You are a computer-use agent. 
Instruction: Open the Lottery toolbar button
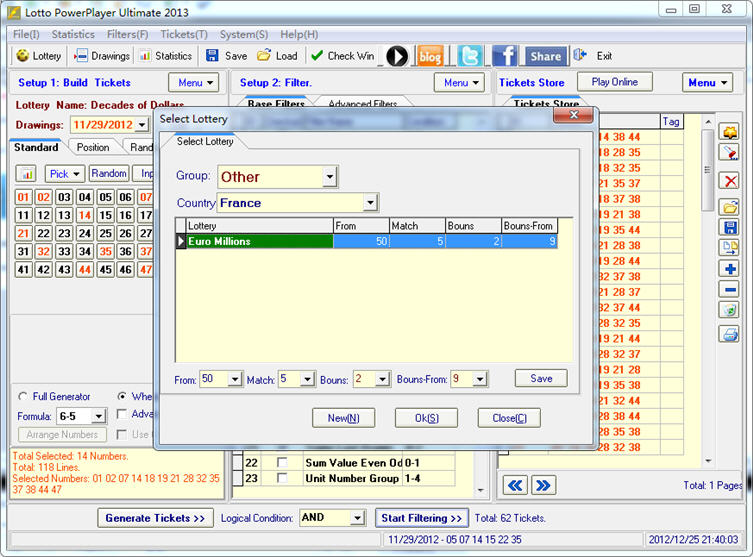click(x=38, y=56)
